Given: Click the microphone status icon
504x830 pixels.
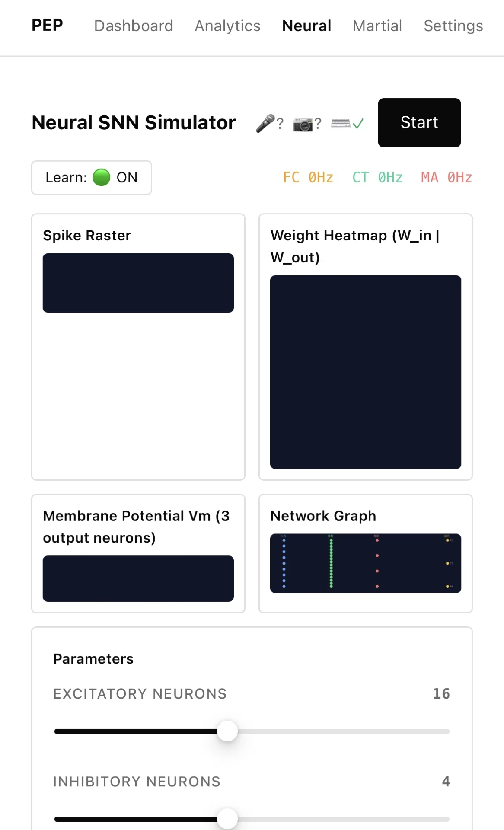Looking at the screenshot, I should pos(265,123).
